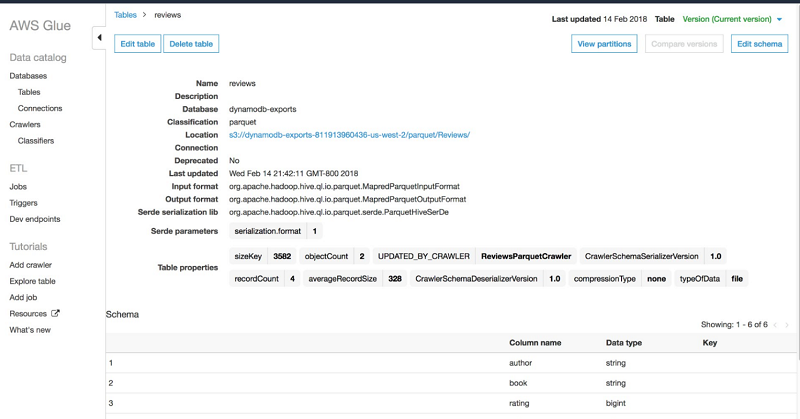Open the Resources link
The height and width of the screenshot is (419, 800).
click(28, 313)
